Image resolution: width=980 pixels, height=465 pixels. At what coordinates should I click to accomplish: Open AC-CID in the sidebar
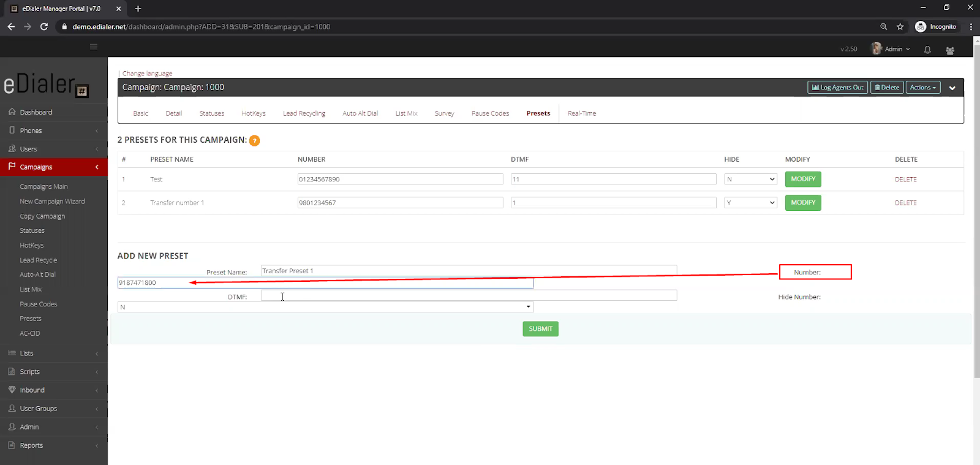tap(29, 333)
